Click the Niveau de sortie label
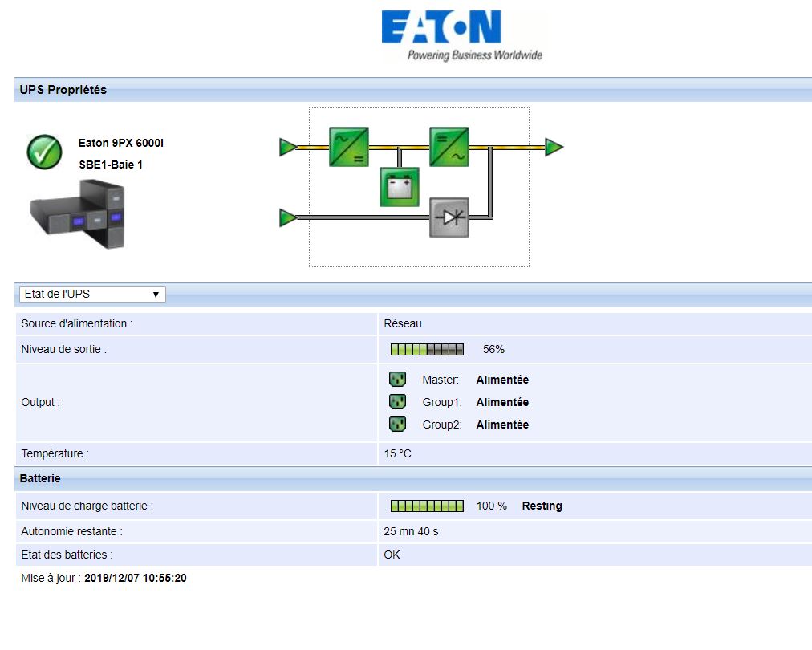 pyautogui.click(x=63, y=350)
